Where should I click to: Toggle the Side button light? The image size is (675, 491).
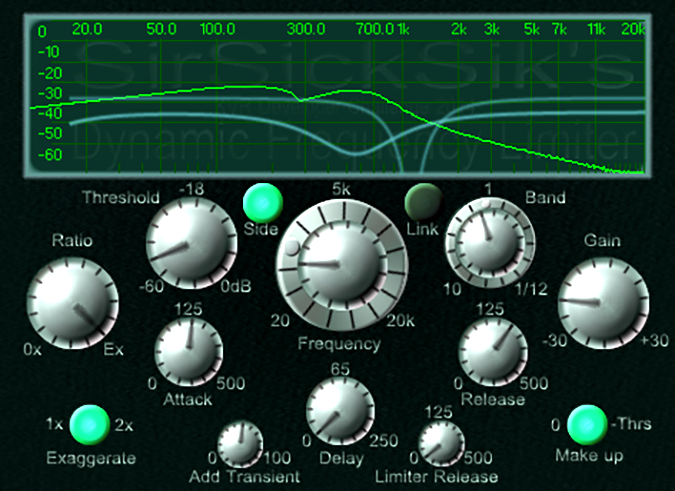[x=263, y=203]
